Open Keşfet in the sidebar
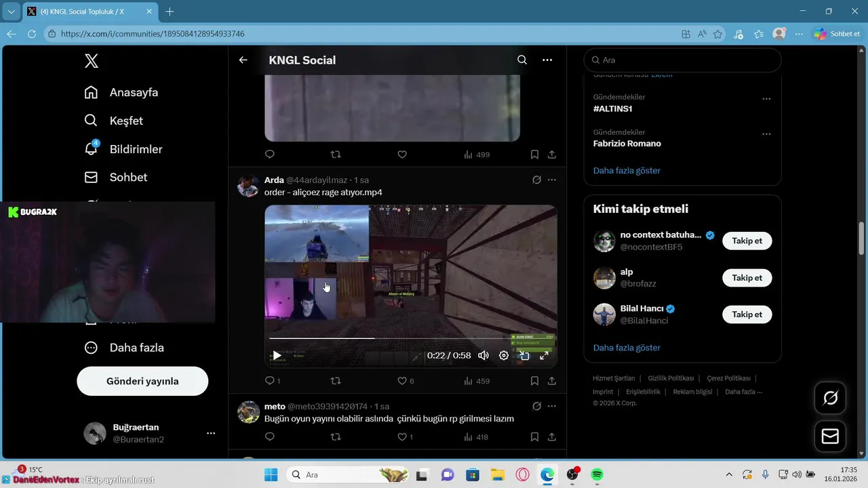 click(113, 121)
